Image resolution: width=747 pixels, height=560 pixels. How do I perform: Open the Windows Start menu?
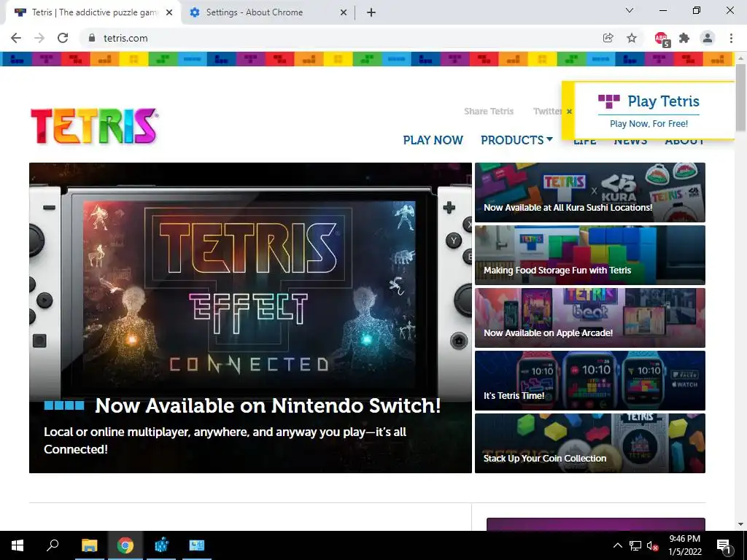click(x=18, y=545)
